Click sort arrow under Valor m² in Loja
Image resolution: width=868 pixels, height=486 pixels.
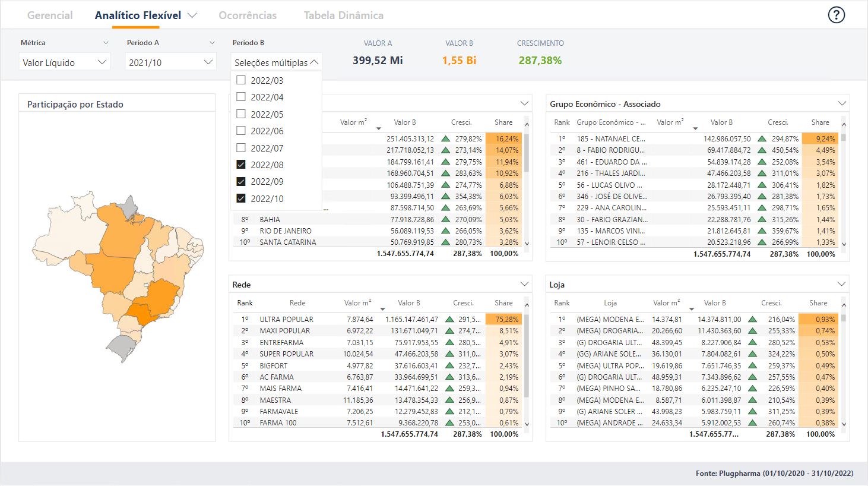click(x=691, y=309)
